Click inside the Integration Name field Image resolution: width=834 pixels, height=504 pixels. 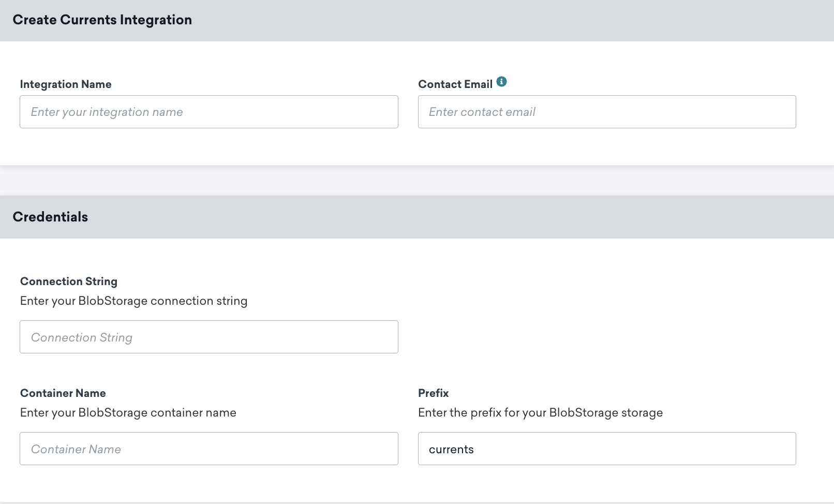(x=209, y=112)
